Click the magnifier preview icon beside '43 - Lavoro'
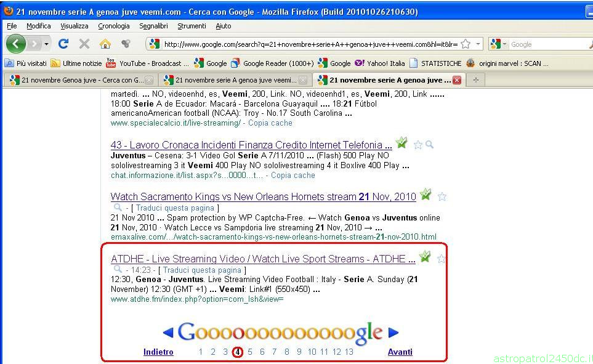The height and width of the screenshot is (364, 593). click(429, 144)
